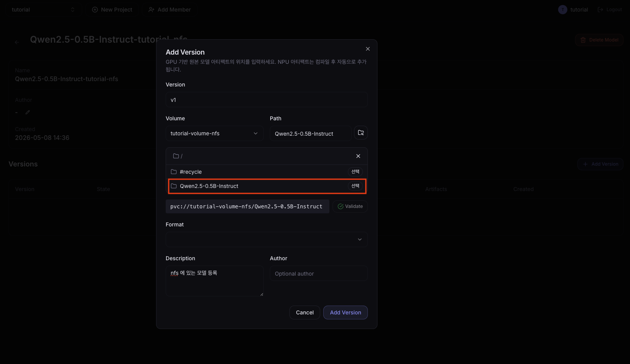This screenshot has width=630, height=364.
Task: Click the State column header
Action: pyautogui.click(x=103, y=189)
